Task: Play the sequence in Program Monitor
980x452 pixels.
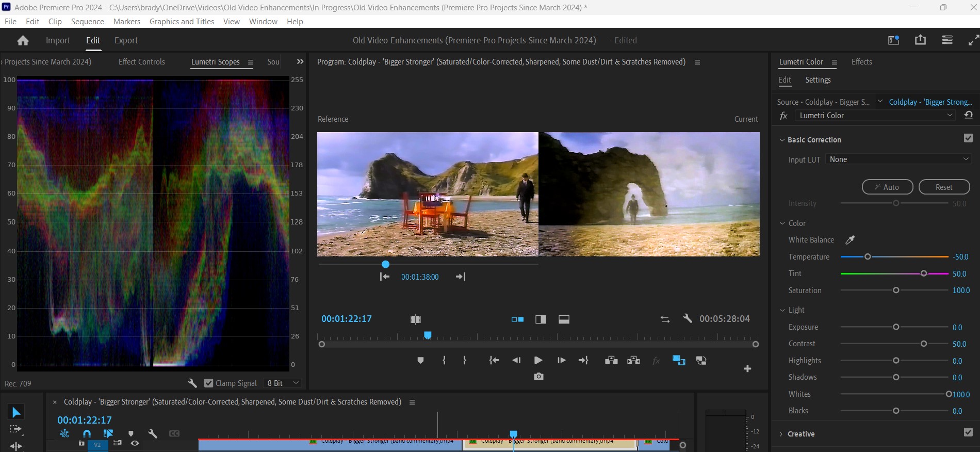Action: (x=538, y=360)
